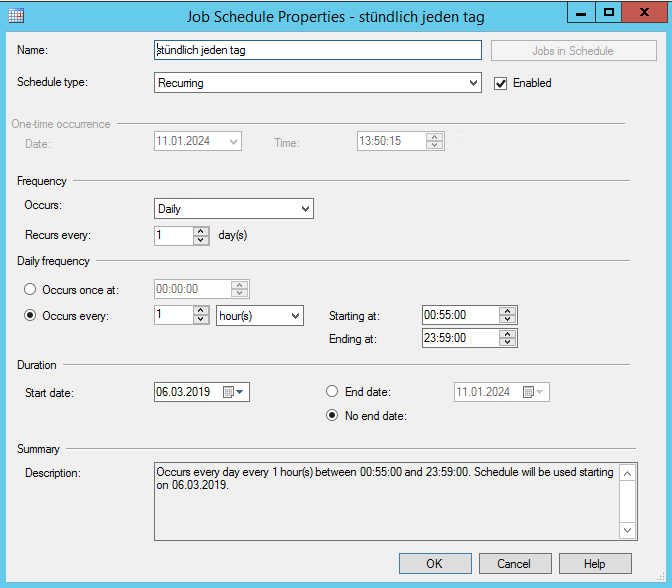Minimize the Job Schedule Properties window

[581, 12]
